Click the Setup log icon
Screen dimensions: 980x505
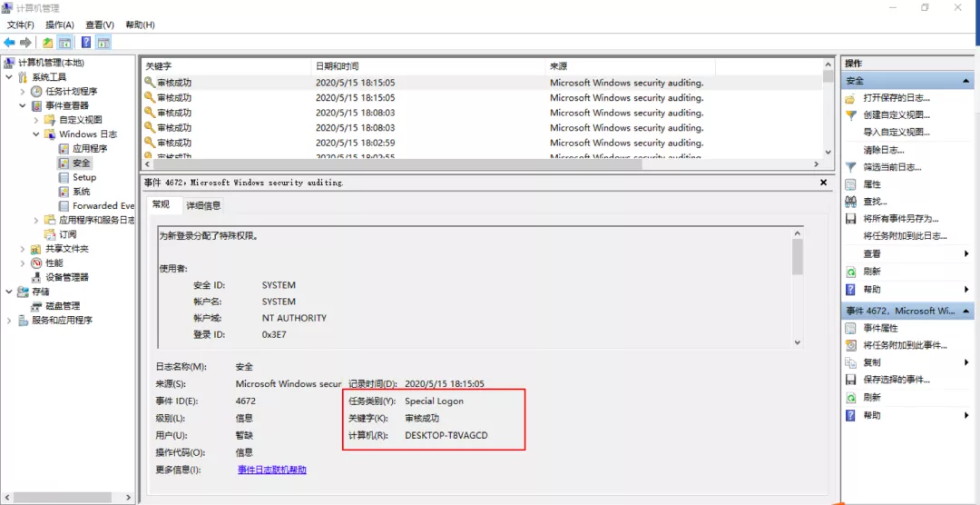click(x=64, y=177)
